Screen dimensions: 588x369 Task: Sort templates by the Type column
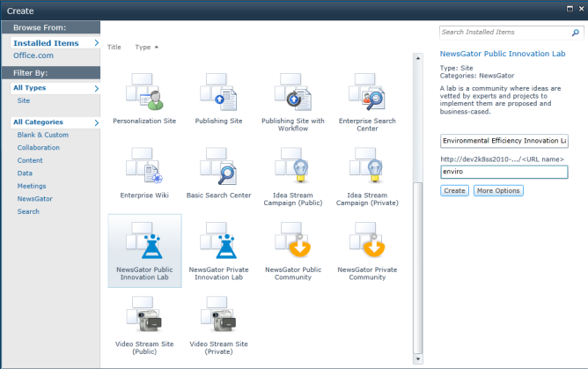143,47
